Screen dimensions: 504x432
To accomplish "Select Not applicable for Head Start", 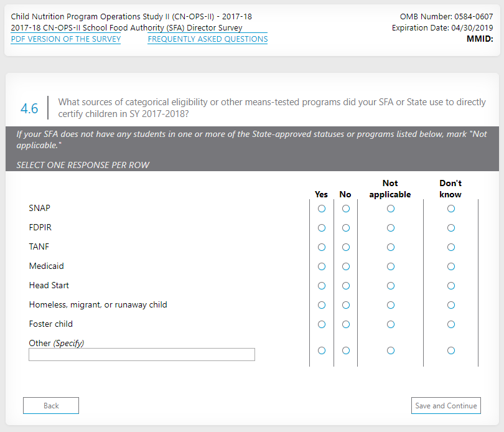I will [x=391, y=286].
